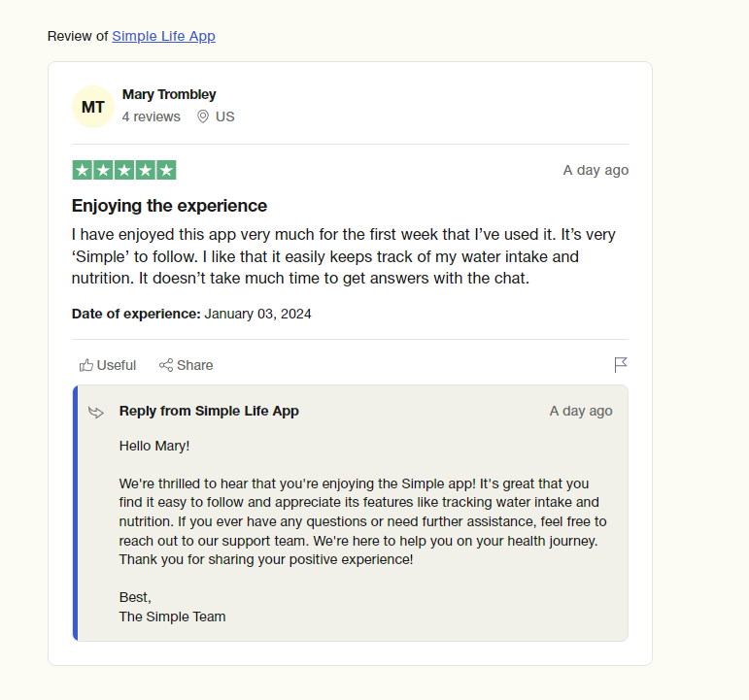Click the reply arrow icon
The height and width of the screenshot is (700, 749).
(x=96, y=412)
